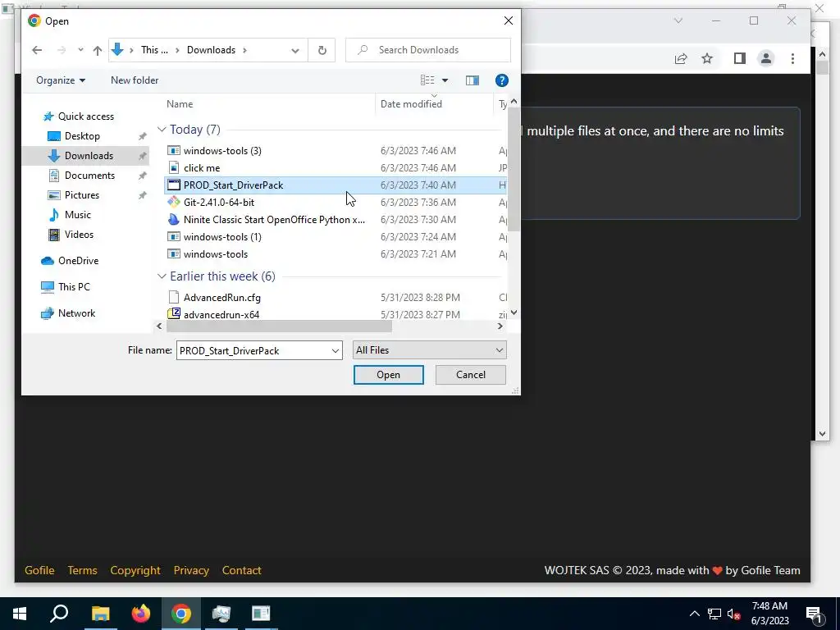Open Privacy footer link

coord(191,571)
